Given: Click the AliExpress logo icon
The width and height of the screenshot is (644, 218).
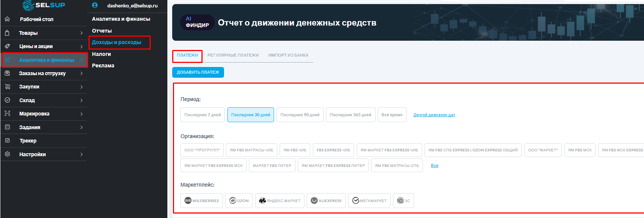Looking at the screenshot, I should click(314, 201).
